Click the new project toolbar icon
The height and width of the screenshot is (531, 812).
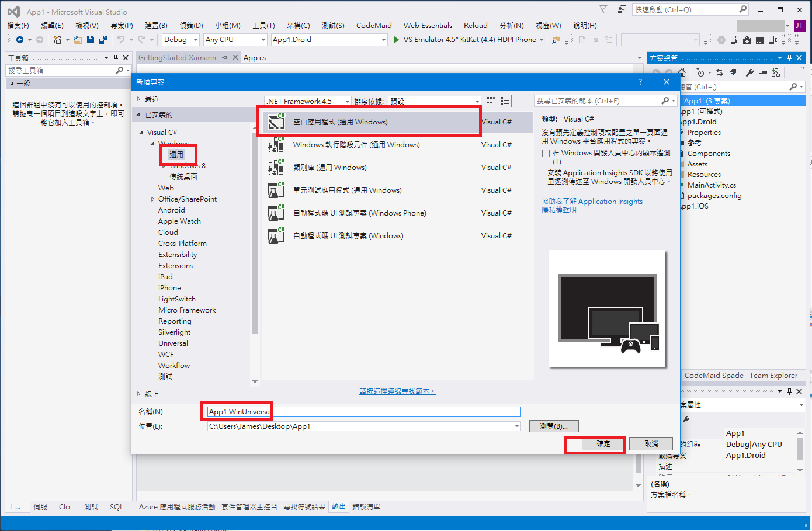click(57, 40)
